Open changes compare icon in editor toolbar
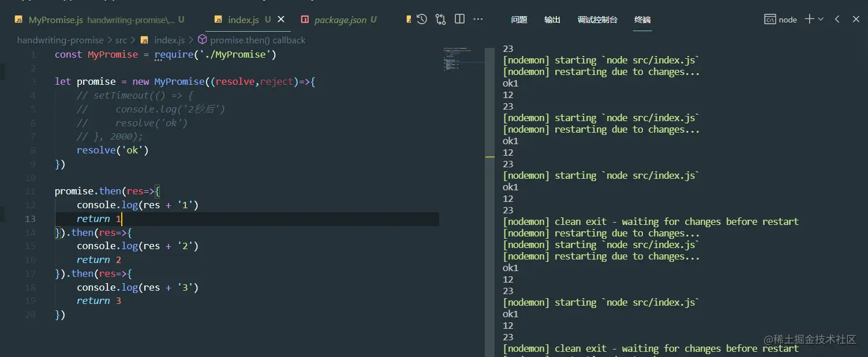The height and width of the screenshot is (357, 868). 441,20
